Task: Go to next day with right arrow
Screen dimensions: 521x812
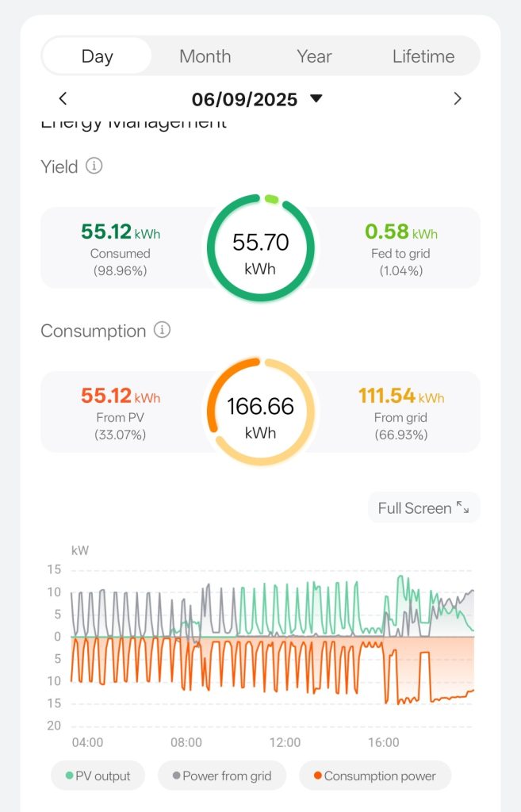Action: pos(457,99)
